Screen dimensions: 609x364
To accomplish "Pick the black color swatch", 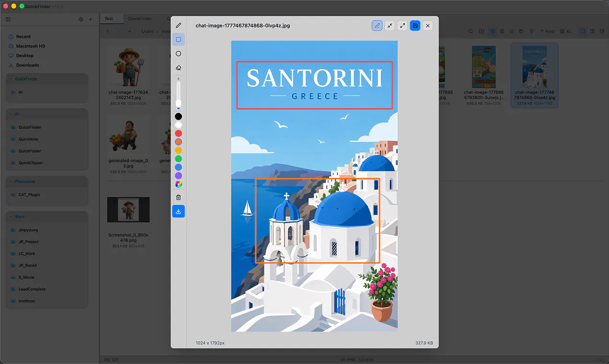I will 178,116.
